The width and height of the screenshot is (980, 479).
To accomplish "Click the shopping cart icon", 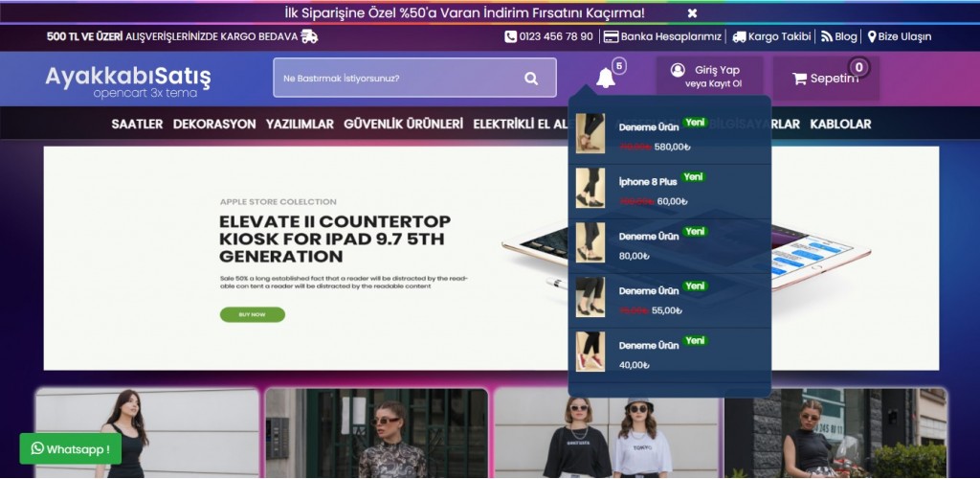I will 799,79.
